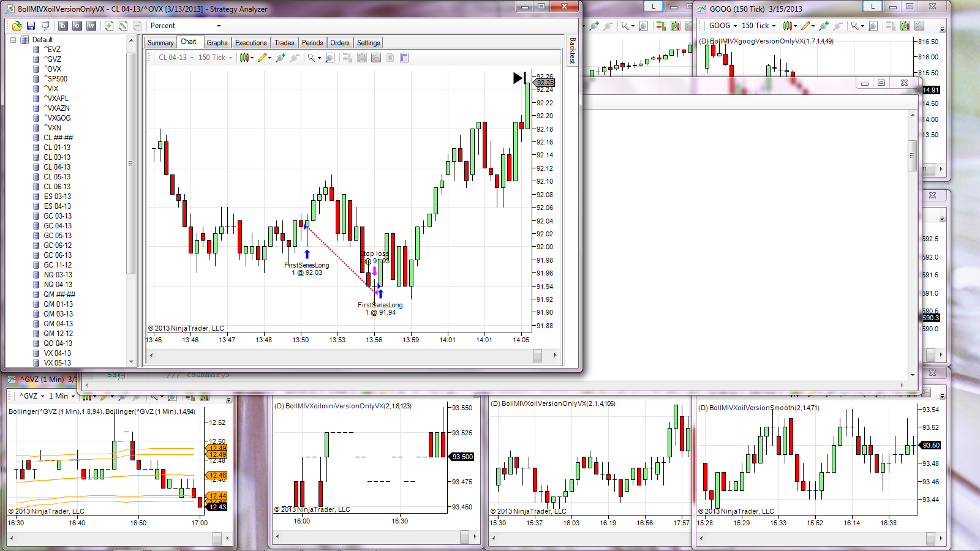Jump to latest bar using the chart arrow marker
The width and height of the screenshot is (980, 551).
coord(519,78)
